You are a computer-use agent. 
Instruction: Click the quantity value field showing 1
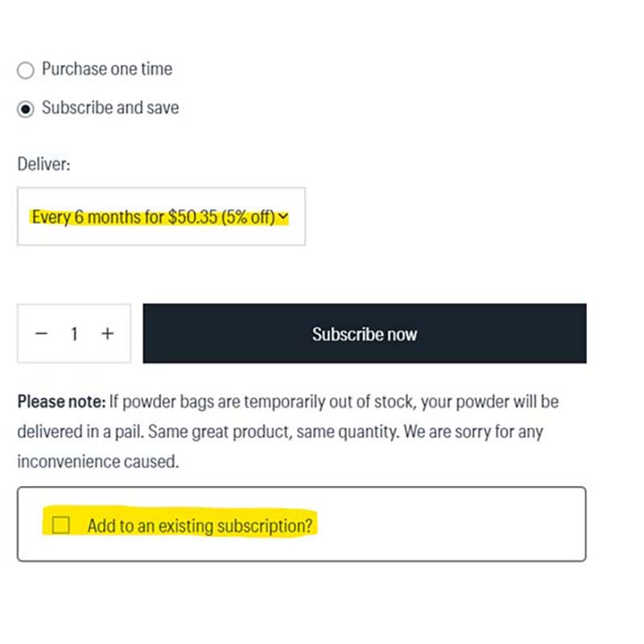click(x=74, y=333)
